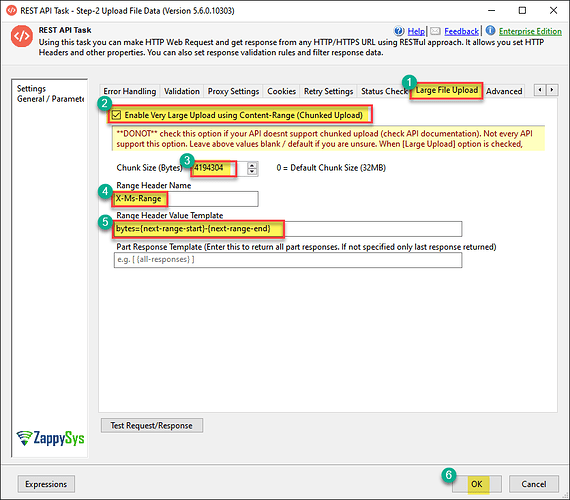570x500 pixels.
Task: Click the Feedback envelope icon
Action: coord(435,31)
